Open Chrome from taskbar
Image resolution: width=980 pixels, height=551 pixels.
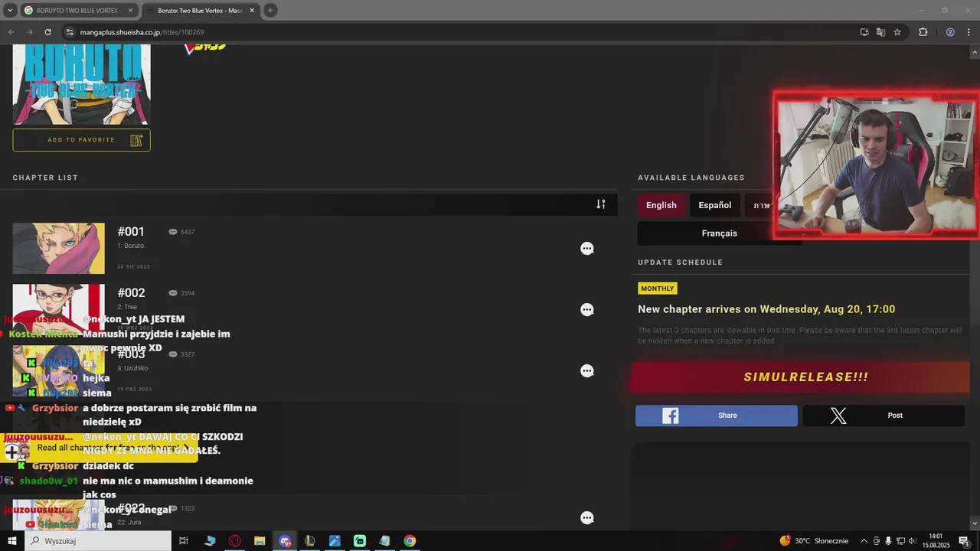tap(410, 541)
